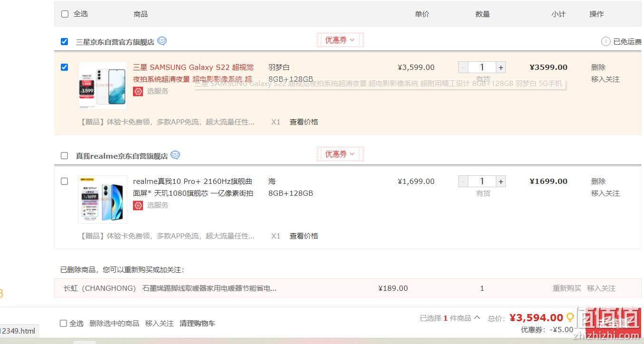
Task: Move realme 10 Pro+ to 移入关注
Action: [606, 193]
